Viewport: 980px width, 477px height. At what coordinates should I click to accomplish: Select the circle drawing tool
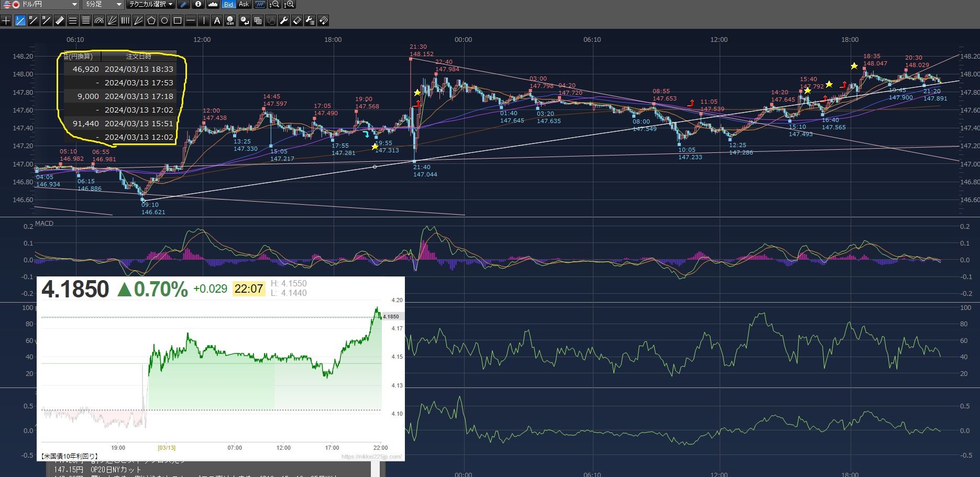click(164, 21)
